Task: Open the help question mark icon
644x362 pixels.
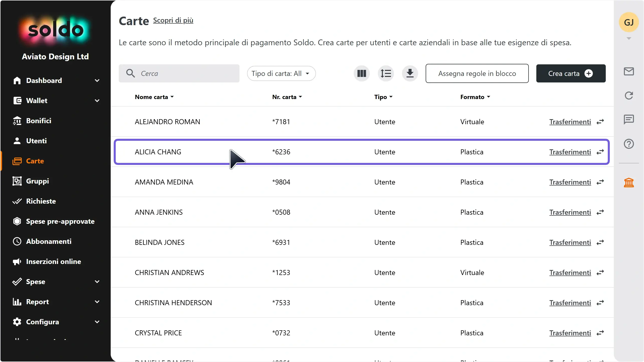Action: coord(629,144)
